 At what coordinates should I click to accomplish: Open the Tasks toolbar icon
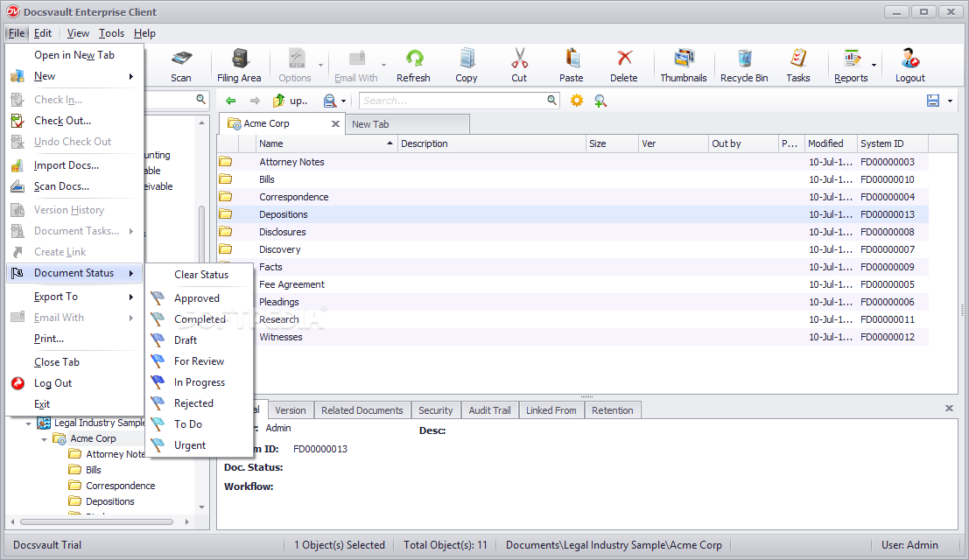(797, 59)
